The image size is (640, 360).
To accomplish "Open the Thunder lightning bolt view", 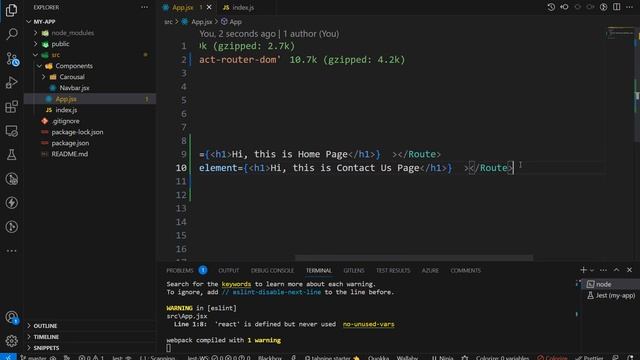I will pyautogui.click(x=11, y=203).
